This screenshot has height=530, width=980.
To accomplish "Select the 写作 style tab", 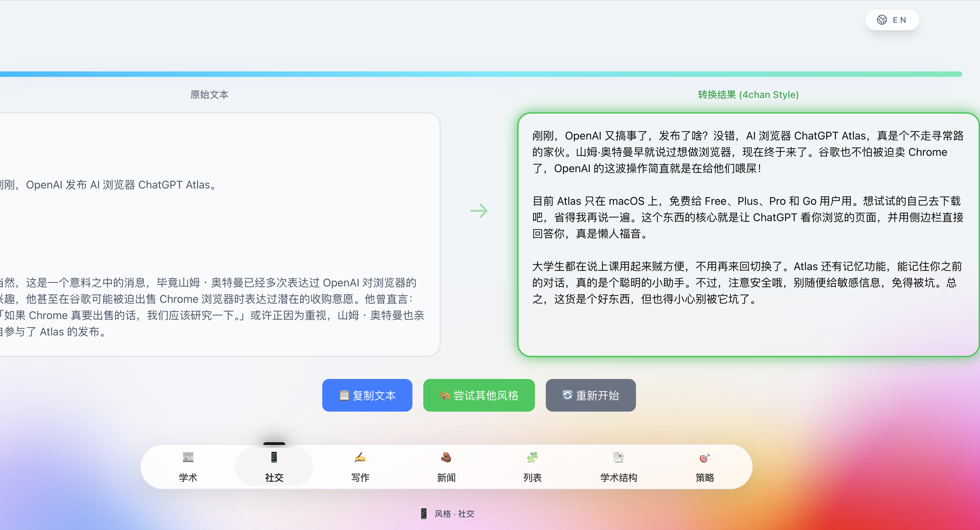I will point(360,467).
